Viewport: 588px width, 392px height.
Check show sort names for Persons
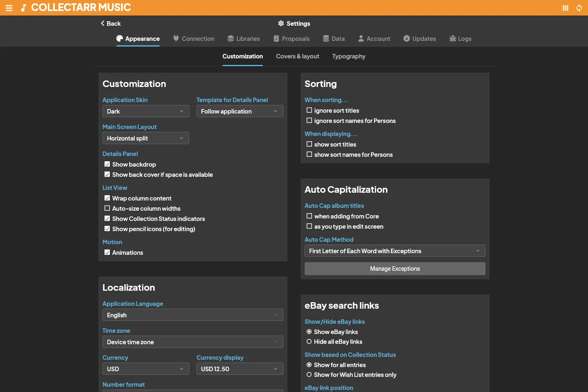coord(309,154)
